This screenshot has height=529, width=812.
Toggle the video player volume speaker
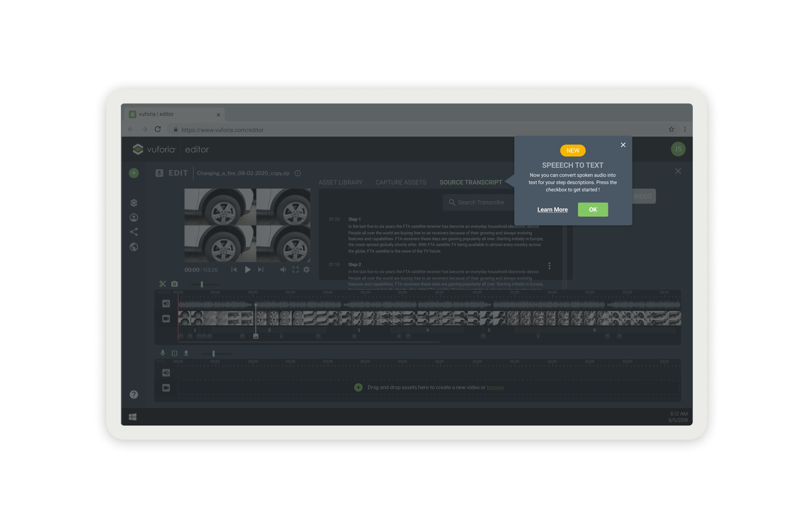(283, 270)
